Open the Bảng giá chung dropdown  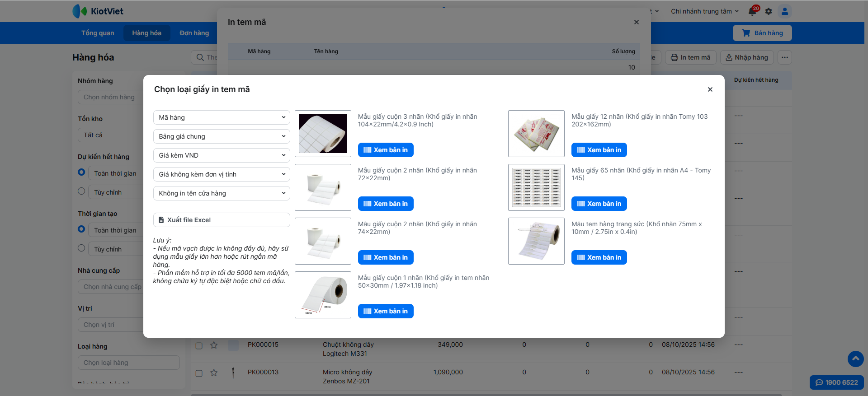[222, 136]
